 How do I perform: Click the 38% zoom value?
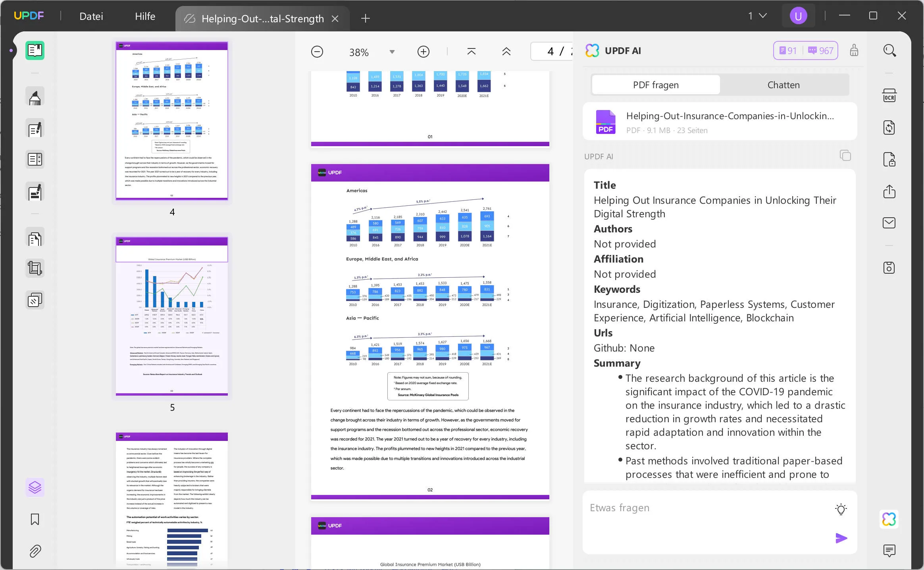pos(359,52)
